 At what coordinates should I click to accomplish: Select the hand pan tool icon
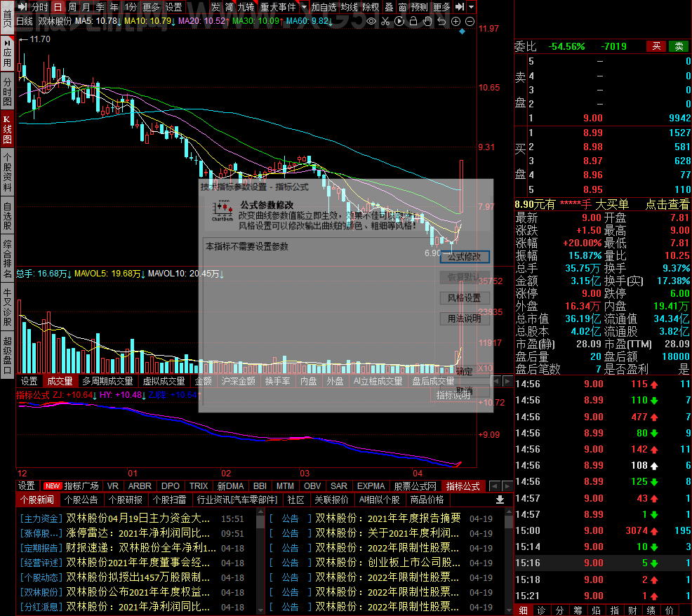(427, 21)
